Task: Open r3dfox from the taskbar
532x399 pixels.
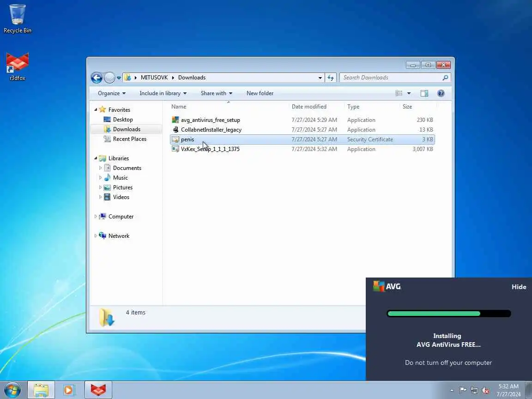Action: pos(98,390)
